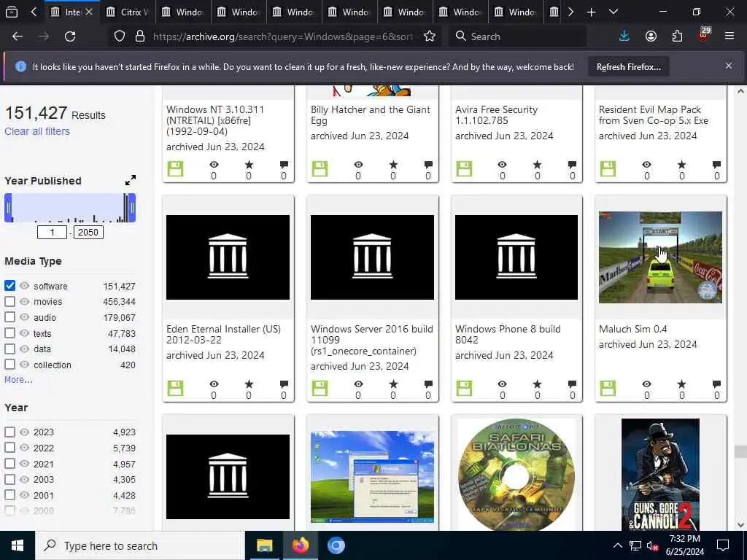
Task: Show more media types via More link
Action: pos(18,379)
